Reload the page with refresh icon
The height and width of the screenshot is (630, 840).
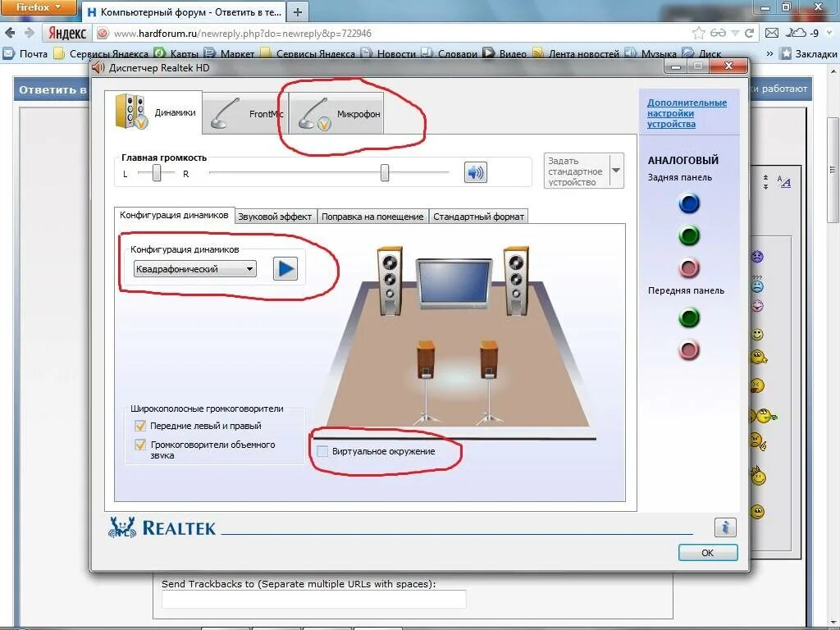coord(750,33)
